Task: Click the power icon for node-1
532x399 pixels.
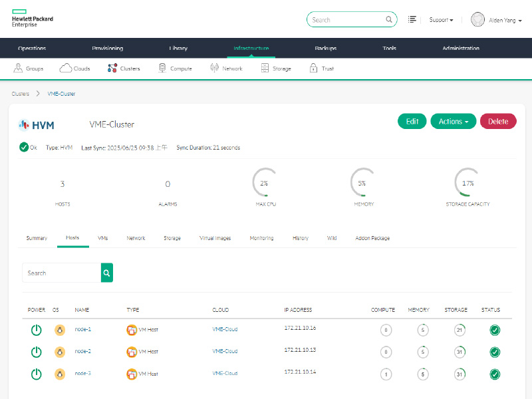Action: (x=37, y=330)
